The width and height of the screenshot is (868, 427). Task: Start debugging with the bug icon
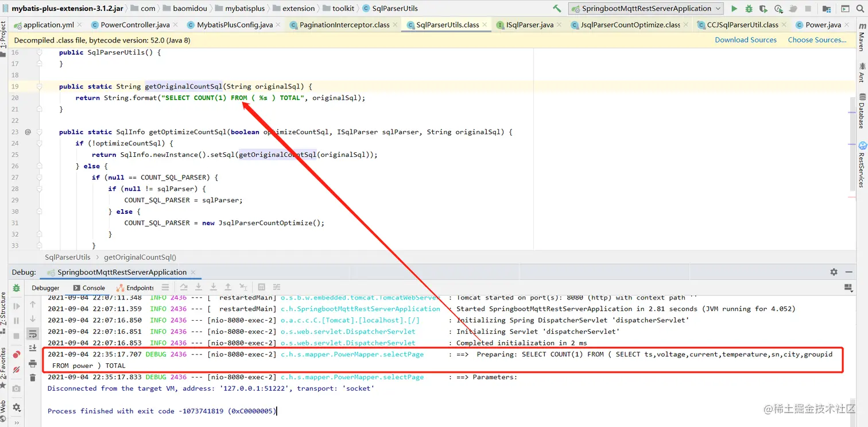point(750,9)
